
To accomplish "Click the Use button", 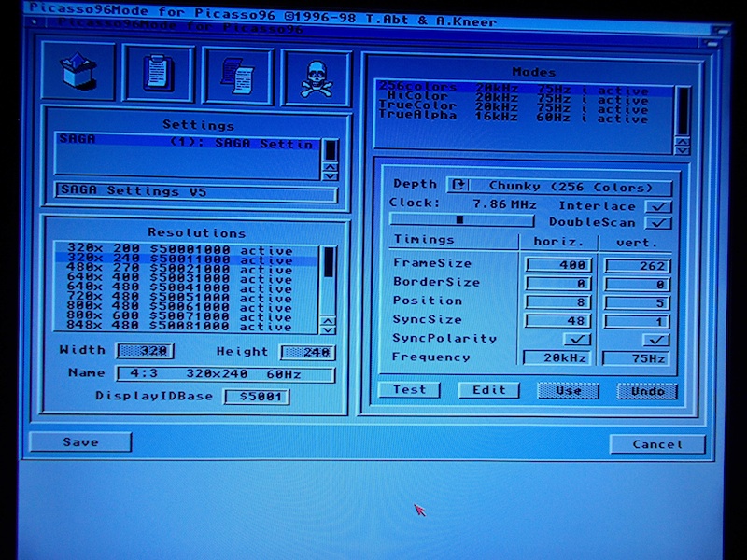I will 568,391.
